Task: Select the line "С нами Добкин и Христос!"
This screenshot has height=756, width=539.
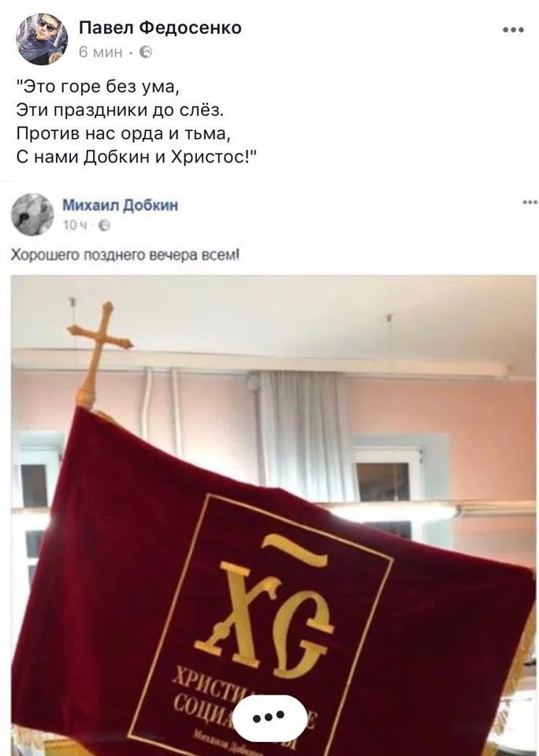Action: tap(137, 156)
